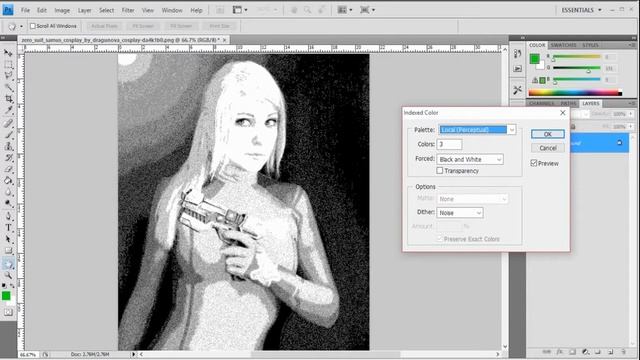The height and width of the screenshot is (360, 640).
Task: Open the Tool Presets icon in dock
Action: [x=518, y=89]
